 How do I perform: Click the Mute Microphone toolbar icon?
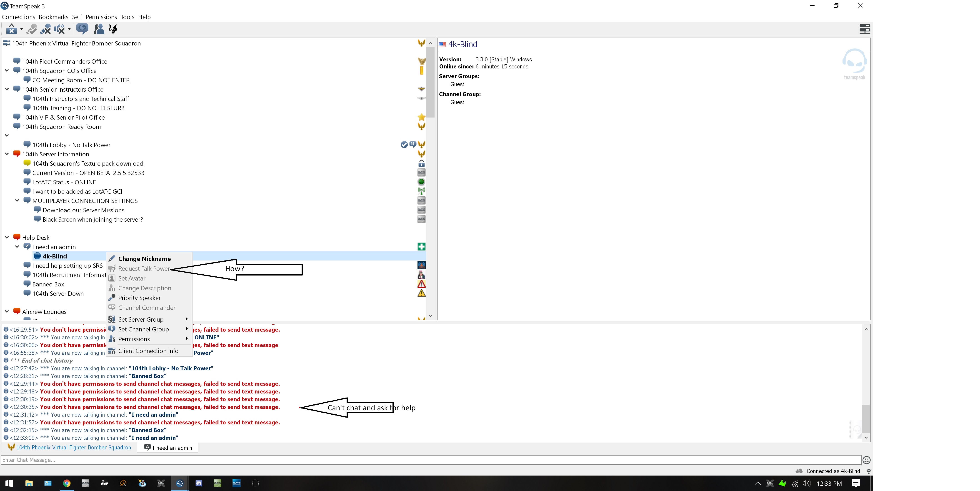(x=46, y=29)
